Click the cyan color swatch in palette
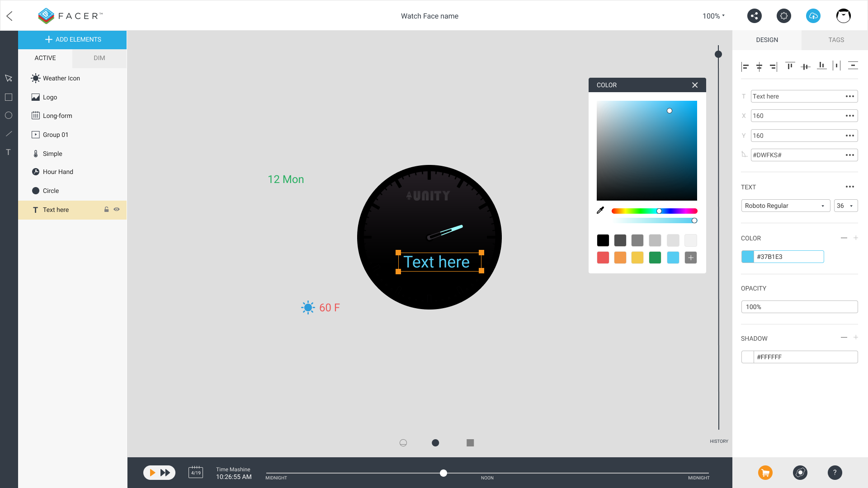Screen dimensions: 868x488 point(672,258)
